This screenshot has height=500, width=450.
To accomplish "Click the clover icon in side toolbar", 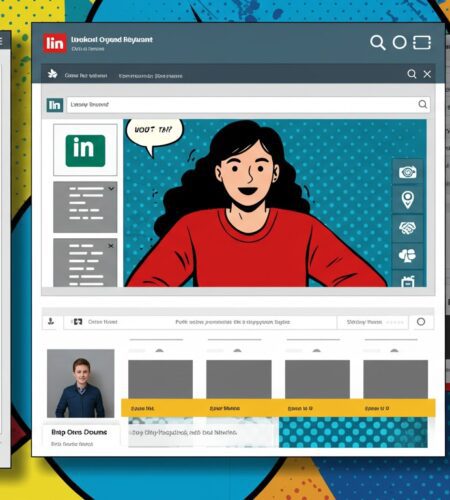I will (407, 256).
